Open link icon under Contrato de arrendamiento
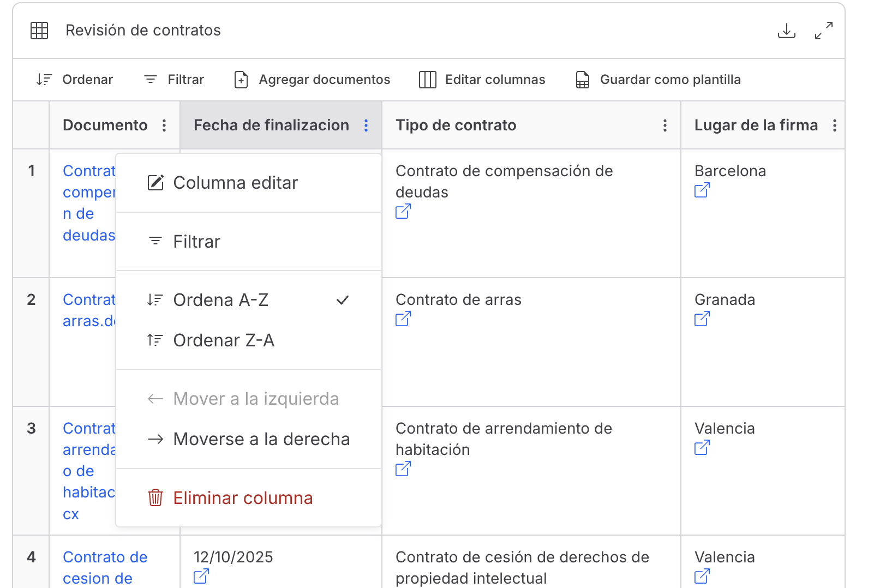This screenshot has width=874, height=588. [403, 469]
